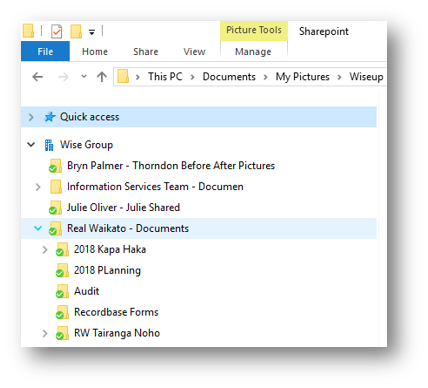Open the Manage tab under Picture Tools

point(253,52)
